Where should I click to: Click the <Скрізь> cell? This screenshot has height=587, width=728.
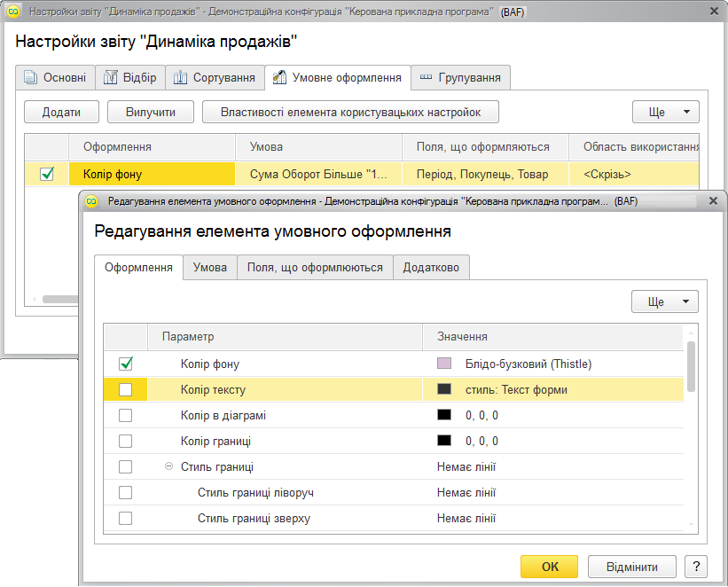click(x=634, y=174)
